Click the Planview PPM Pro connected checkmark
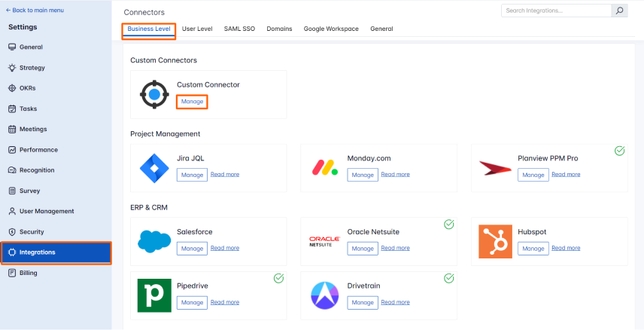Image resolution: width=644 pixels, height=330 pixels. (x=619, y=151)
